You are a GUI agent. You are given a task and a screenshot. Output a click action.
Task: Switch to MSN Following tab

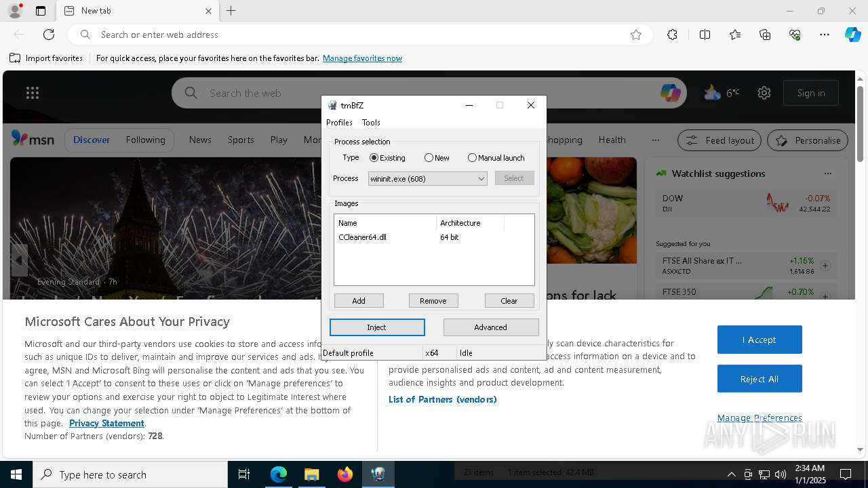pos(145,140)
